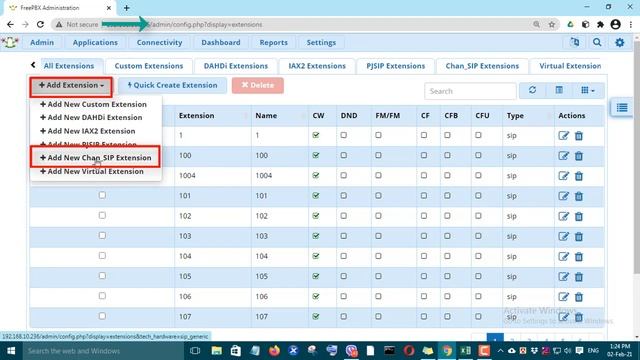Delete extension 102 with the trash icon

pos(579,216)
